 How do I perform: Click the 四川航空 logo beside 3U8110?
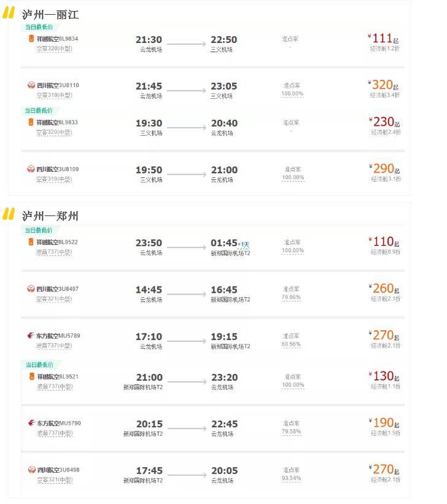31,85
